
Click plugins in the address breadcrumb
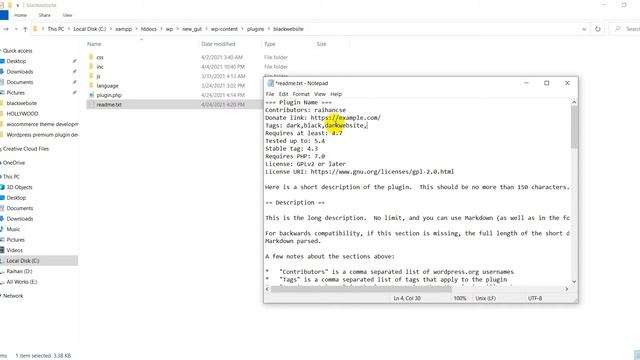(x=256, y=29)
